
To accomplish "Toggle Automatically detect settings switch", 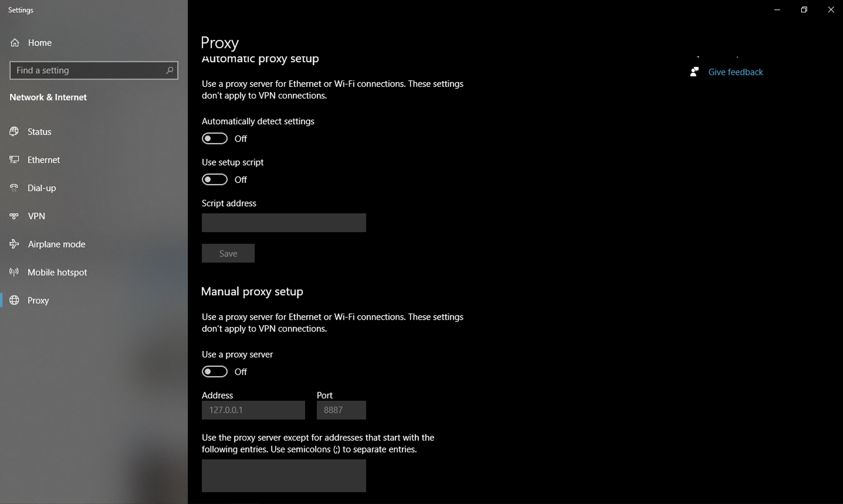I will point(214,139).
